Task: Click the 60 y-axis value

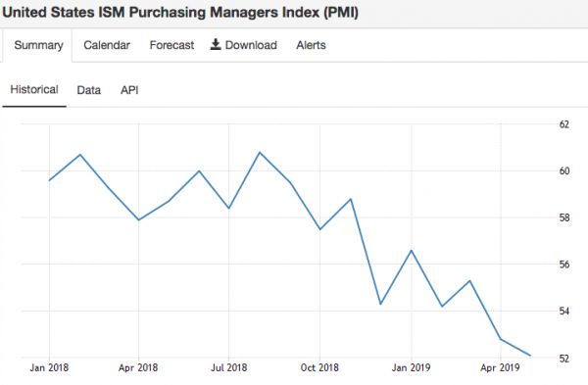Action: click(564, 170)
